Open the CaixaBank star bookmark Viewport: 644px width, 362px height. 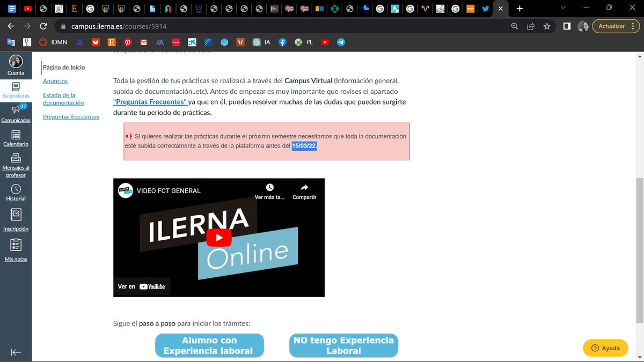(x=192, y=42)
